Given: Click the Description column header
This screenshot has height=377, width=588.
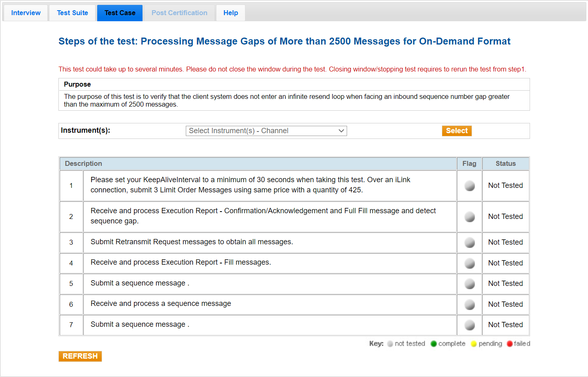Looking at the screenshot, I should point(83,163).
